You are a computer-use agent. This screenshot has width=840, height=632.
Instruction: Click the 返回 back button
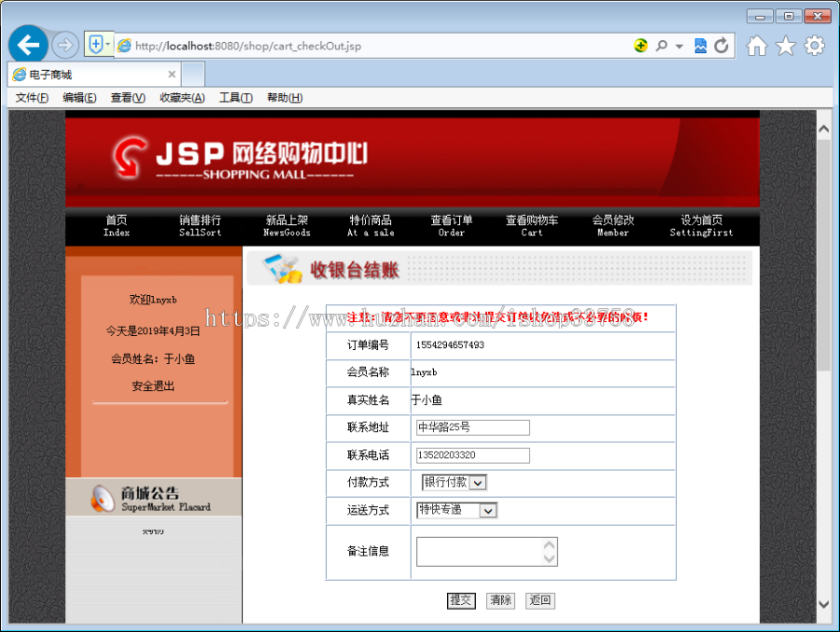(x=540, y=600)
